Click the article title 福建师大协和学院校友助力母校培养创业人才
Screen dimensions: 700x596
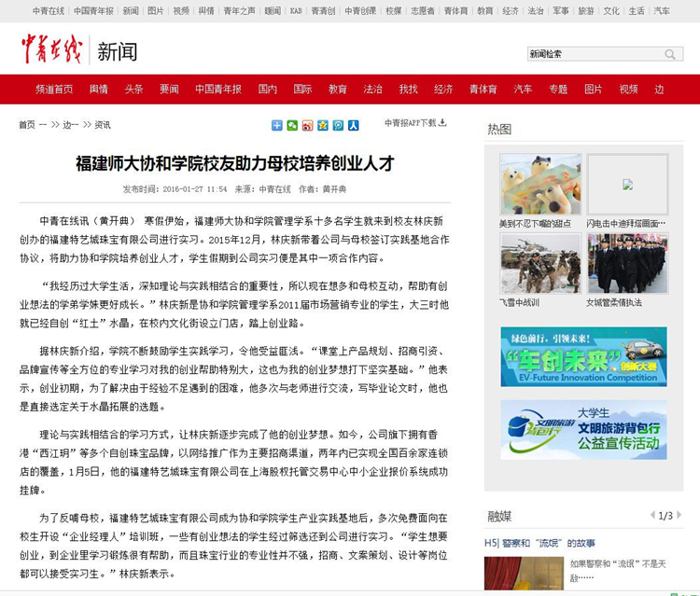[235, 163]
